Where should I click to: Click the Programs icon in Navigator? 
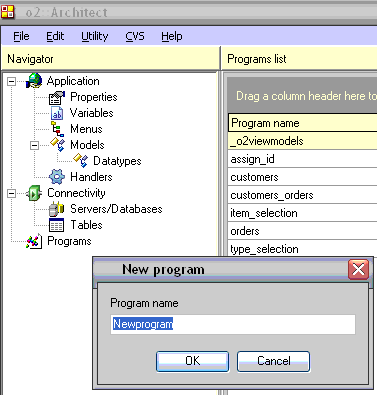click(34, 241)
